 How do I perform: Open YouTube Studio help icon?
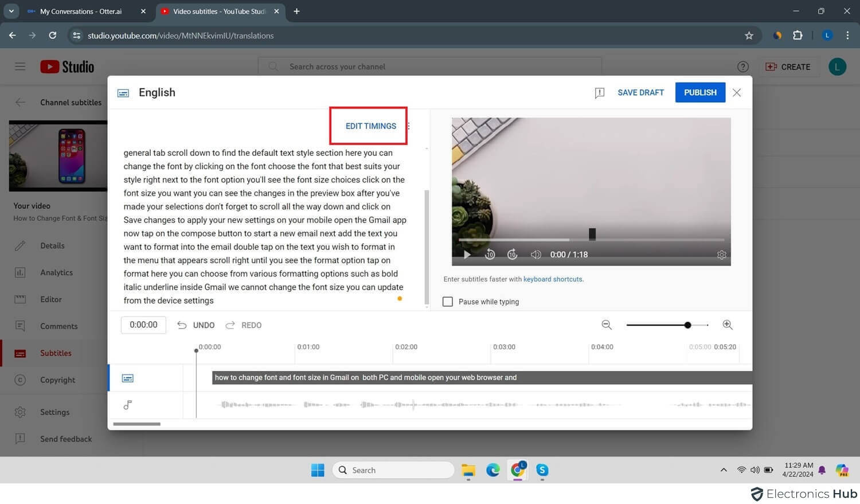tap(742, 67)
